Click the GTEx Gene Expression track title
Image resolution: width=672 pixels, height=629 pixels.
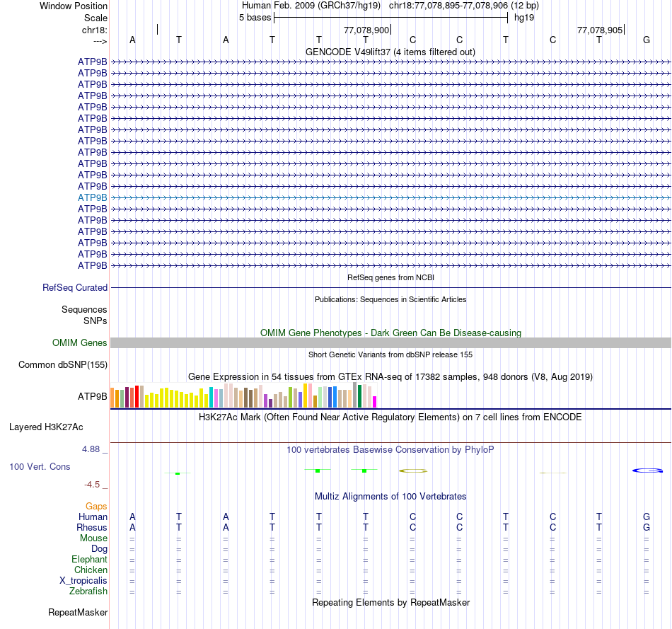tap(390, 377)
